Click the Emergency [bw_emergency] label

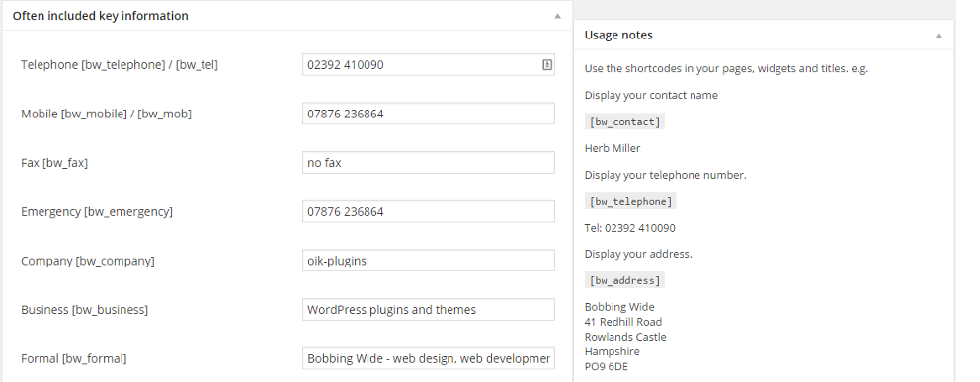click(x=97, y=211)
